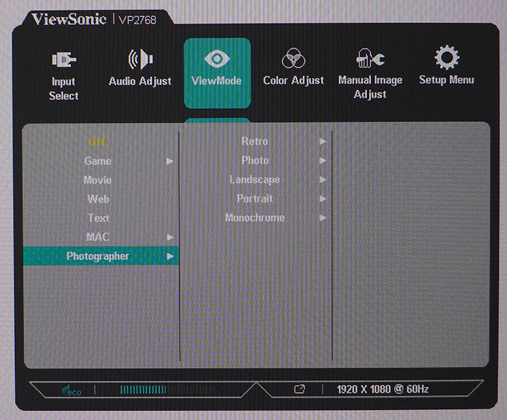Click the VP2768 model name
The height and width of the screenshot is (420, 507).
click(137, 20)
